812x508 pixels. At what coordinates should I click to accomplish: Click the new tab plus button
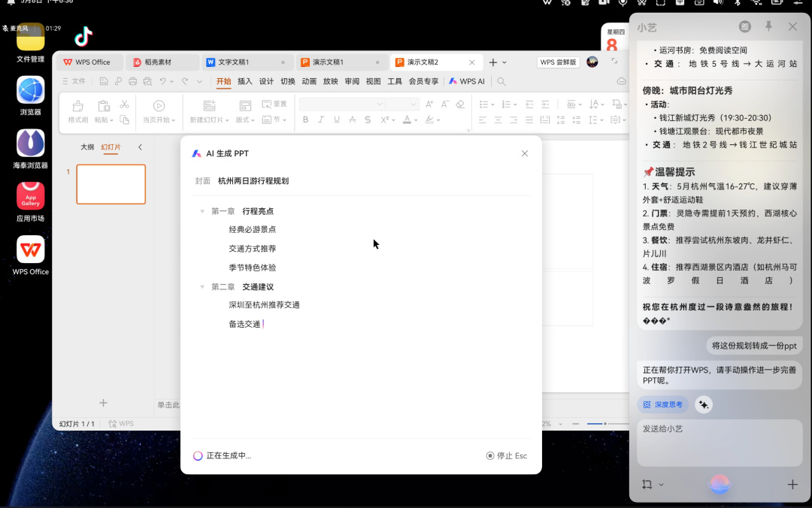[493, 62]
